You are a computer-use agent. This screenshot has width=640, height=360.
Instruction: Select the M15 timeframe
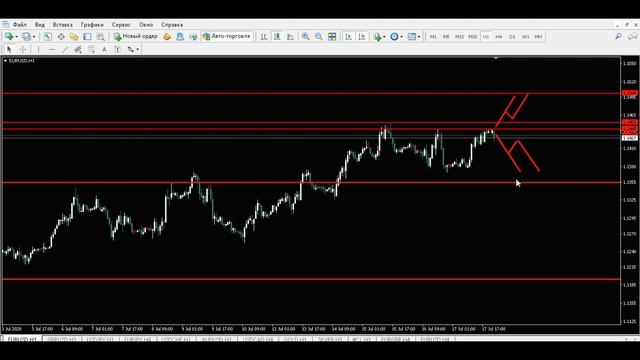[x=459, y=37]
